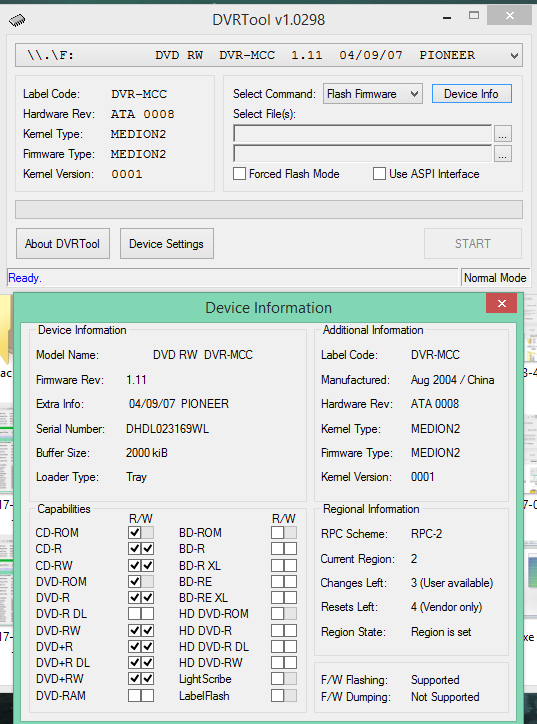Click into the first file path field
This screenshot has width=537, height=724.
(362, 133)
